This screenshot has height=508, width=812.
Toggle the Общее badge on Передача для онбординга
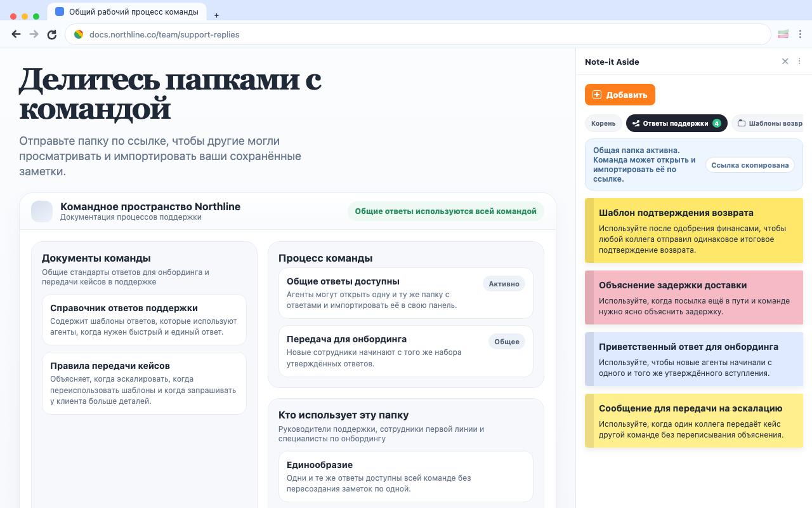(506, 341)
